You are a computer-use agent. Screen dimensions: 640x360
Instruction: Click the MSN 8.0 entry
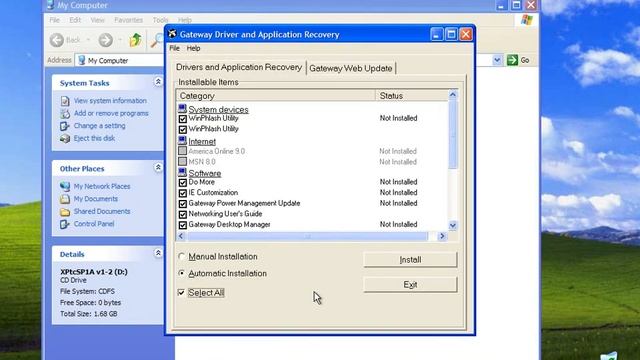(x=202, y=162)
